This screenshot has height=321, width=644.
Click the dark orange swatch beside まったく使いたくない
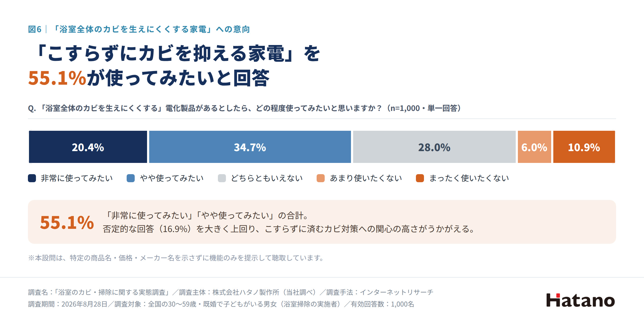(420, 178)
